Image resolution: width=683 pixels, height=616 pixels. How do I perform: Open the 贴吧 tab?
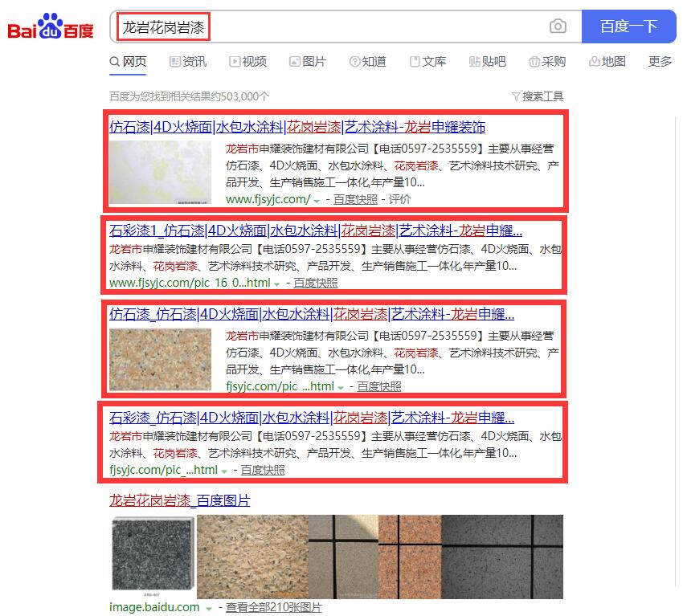pyautogui.click(x=488, y=61)
